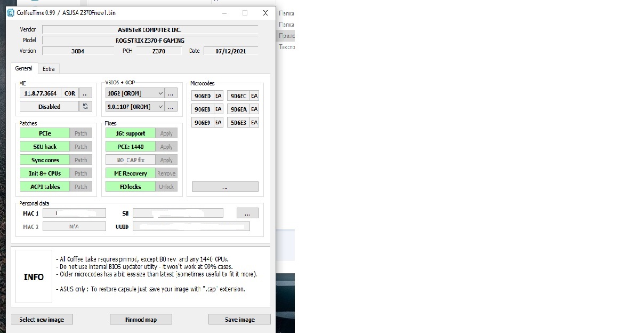644x333 pixels.
Task: Select microcode 906EB
Action: pos(203,109)
